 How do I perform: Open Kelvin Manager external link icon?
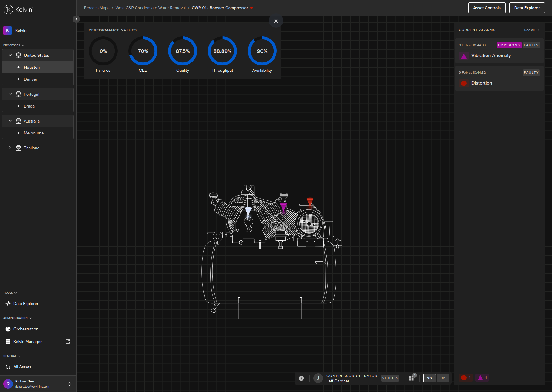coord(68,342)
